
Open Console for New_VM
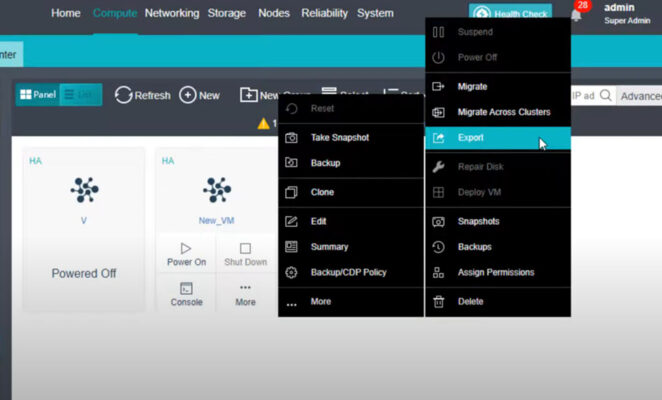(186, 294)
